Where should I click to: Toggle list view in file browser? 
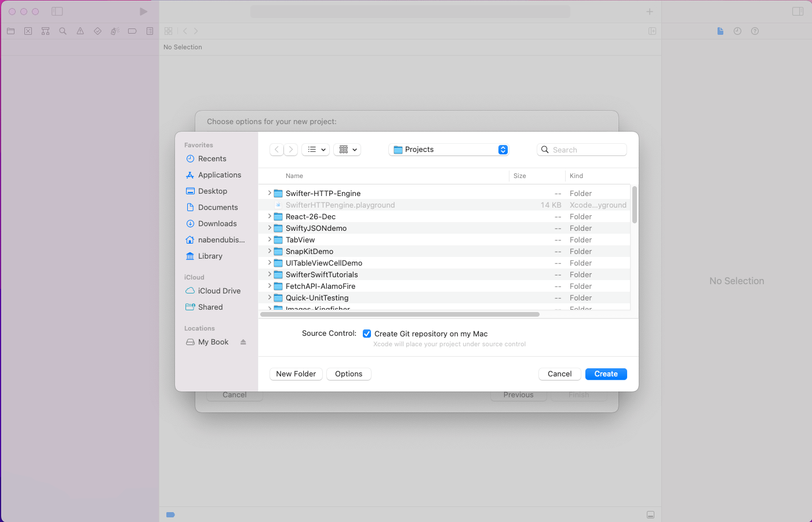click(315, 149)
